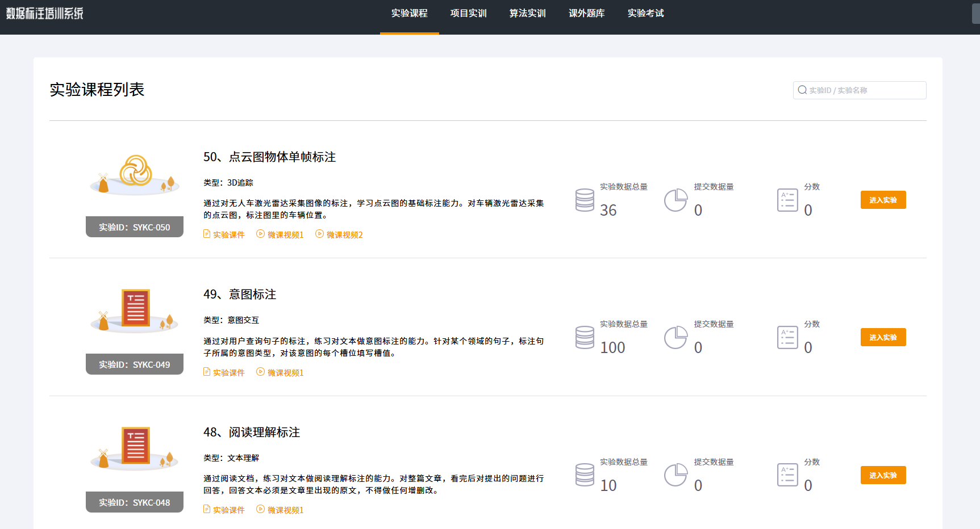Play 微课视频1 for the 点云图物体单帧标注 course

[x=280, y=234]
